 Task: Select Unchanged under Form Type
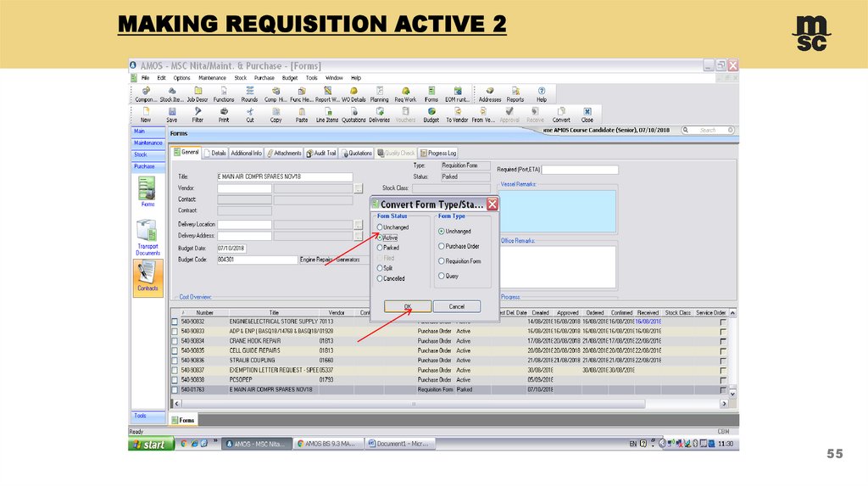[454, 231]
